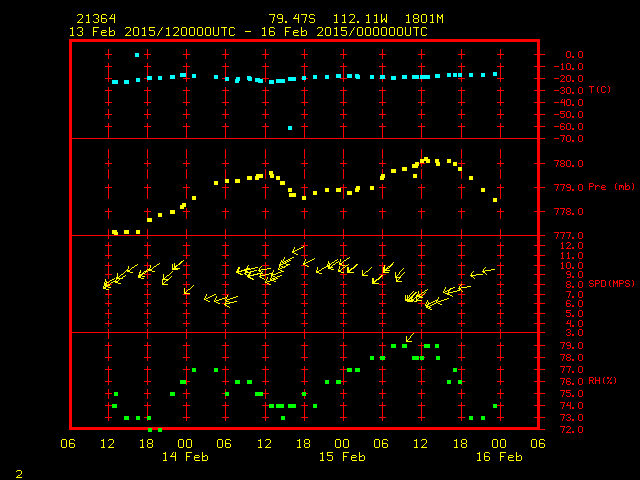The width and height of the screenshot is (640, 480).
Task: Click the 72.0 humidity tick label
Action: pyautogui.click(x=571, y=430)
